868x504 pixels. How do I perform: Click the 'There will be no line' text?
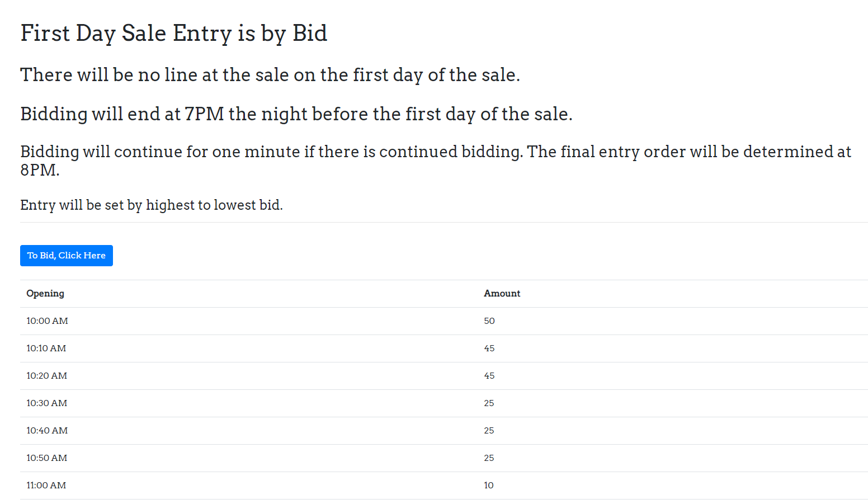(270, 75)
